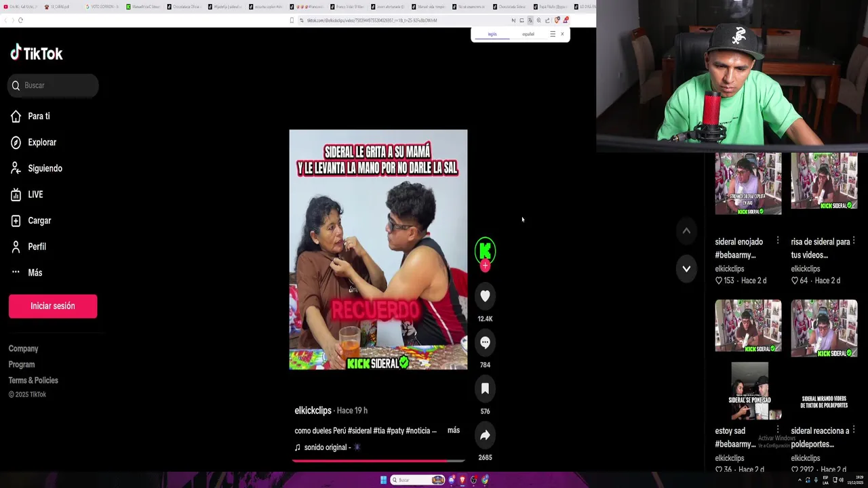Open elkickclips username under main video
The width and height of the screenshot is (868, 488).
click(313, 411)
